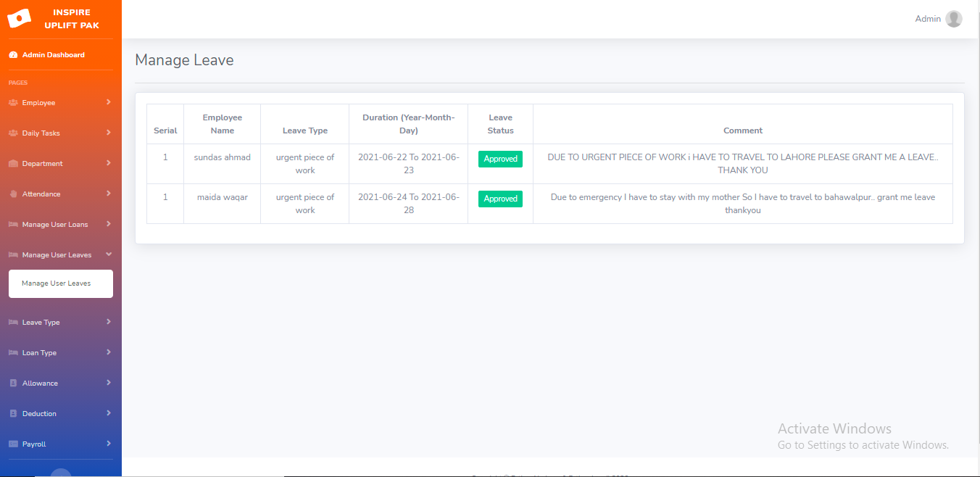980x477 pixels.
Task: Click Approved status for maida waqar
Action: click(500, 199)
